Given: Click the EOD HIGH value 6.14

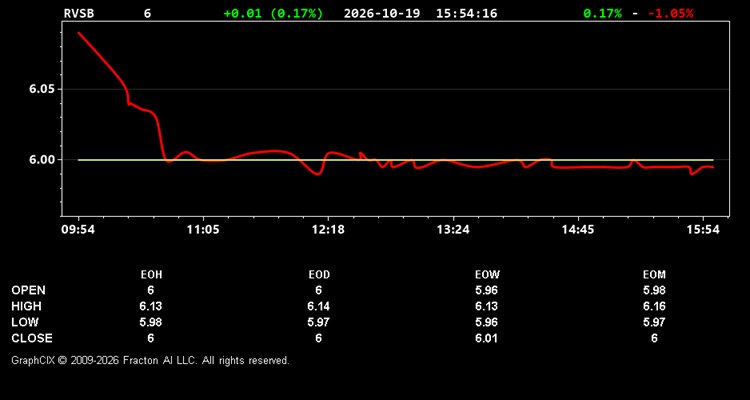Looking at the screenshot, I should click(x=319, y=306).
